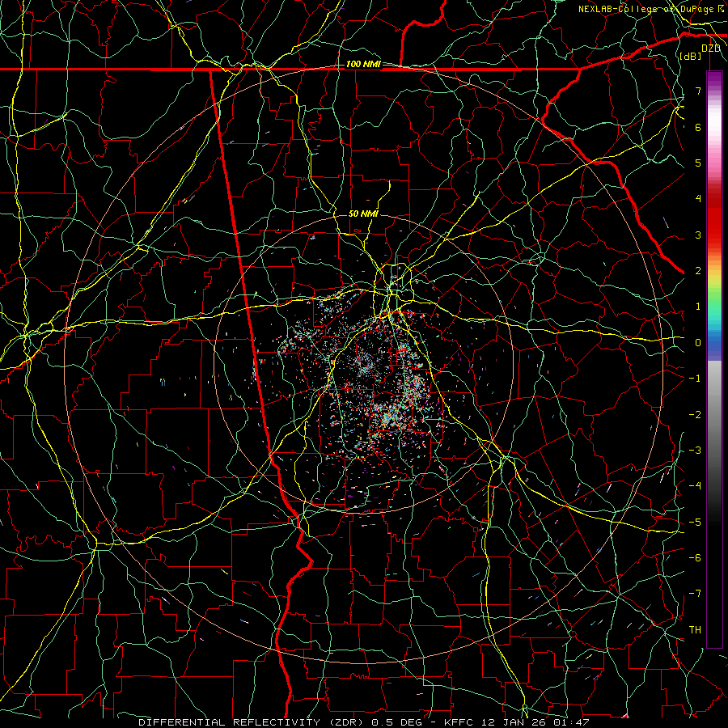
Task: Click the -1 value on the dB scale
Action: coord(695,379)
